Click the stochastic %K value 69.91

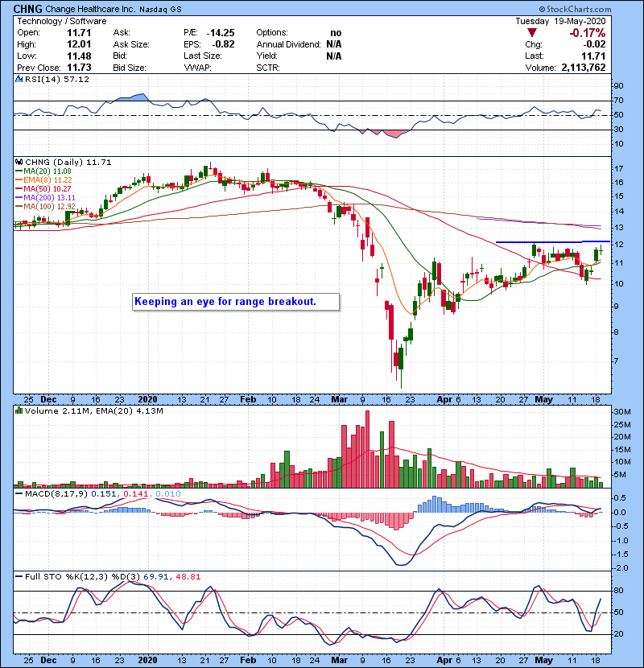point(155,577)
